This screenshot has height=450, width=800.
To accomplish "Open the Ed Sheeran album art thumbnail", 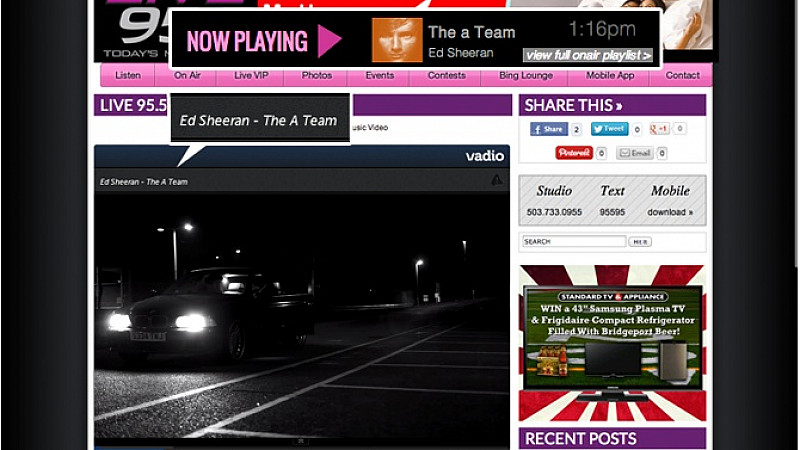I will [x=397, y=40].
